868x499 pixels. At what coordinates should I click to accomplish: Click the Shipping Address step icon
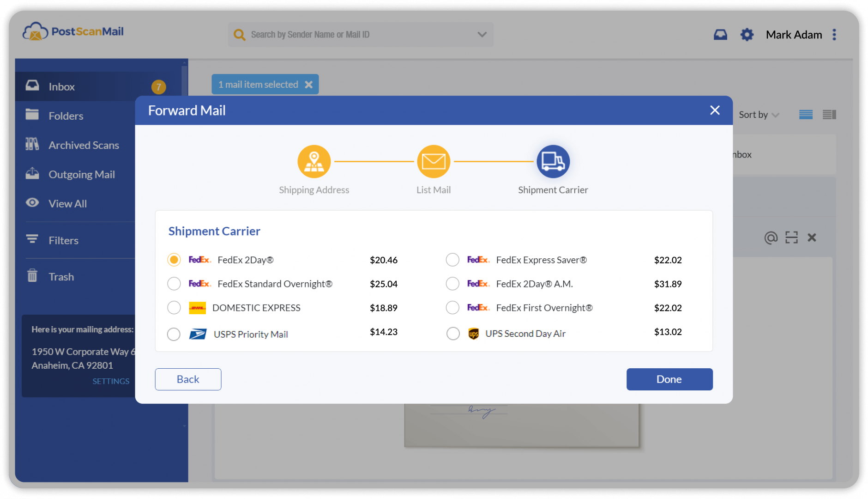314,161
